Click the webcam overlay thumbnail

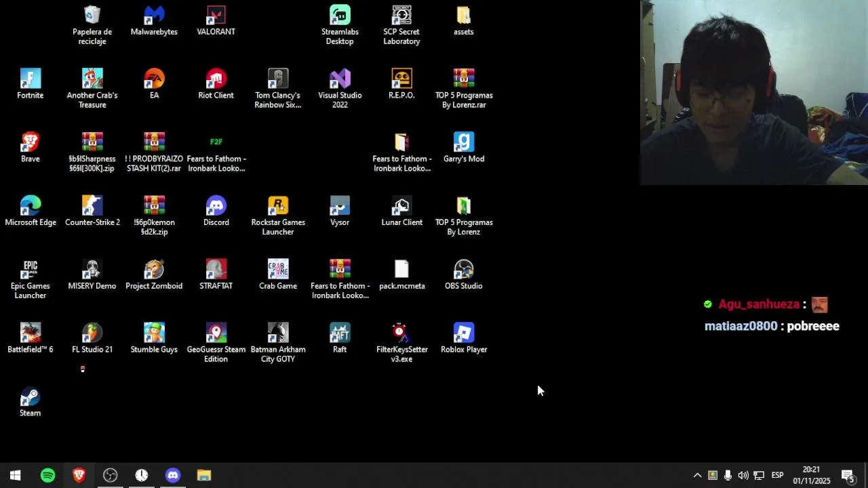pyautogui.click(x=753, y=92)
